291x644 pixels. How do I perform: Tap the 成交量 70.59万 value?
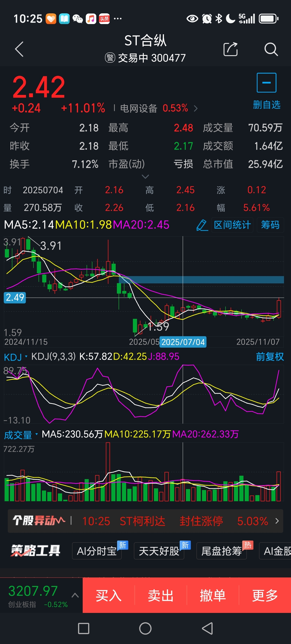coord(265,128)
